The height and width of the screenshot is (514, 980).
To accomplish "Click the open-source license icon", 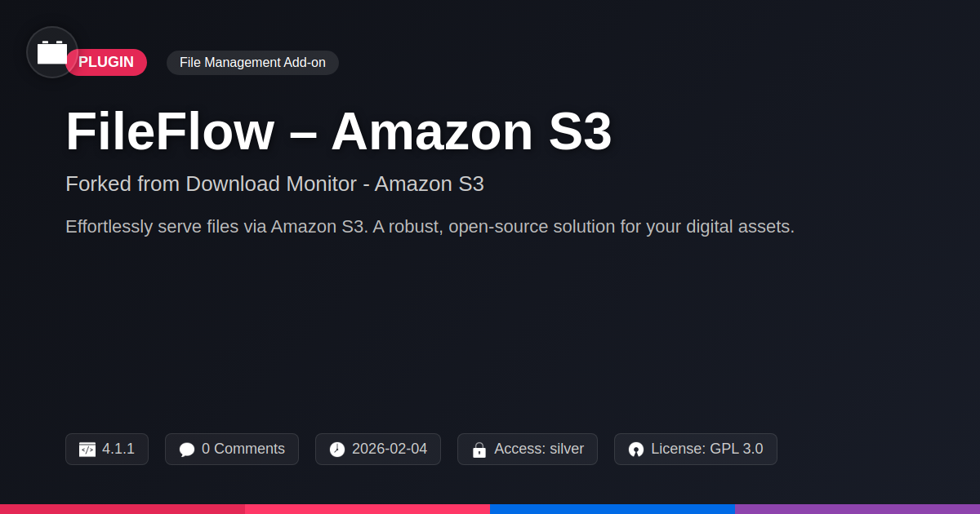I will point(636,450).
